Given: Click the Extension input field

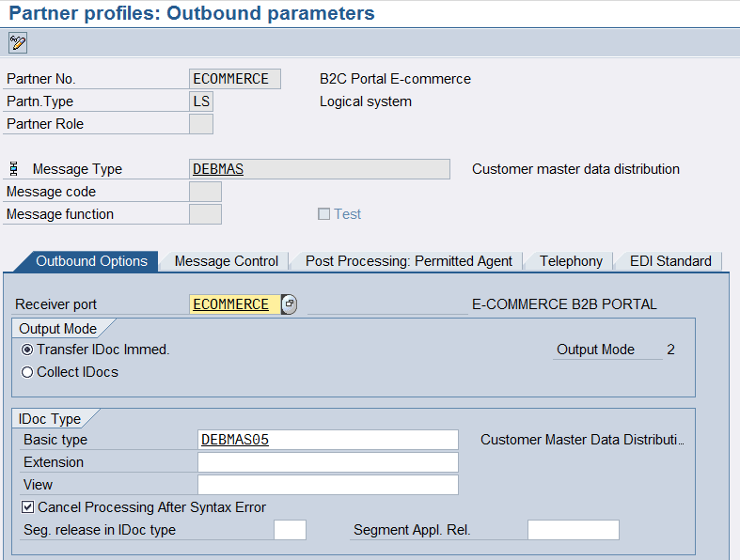Looking at the screenshot, I should 327,462.
